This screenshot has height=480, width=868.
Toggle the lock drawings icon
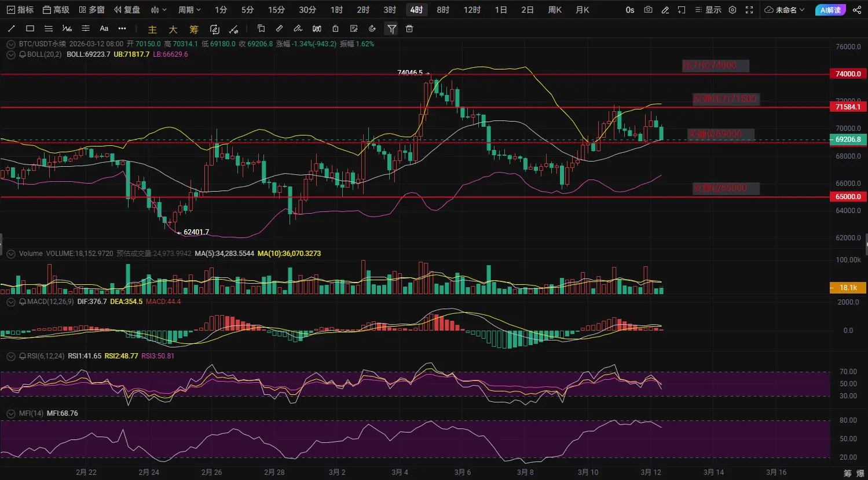335,29
